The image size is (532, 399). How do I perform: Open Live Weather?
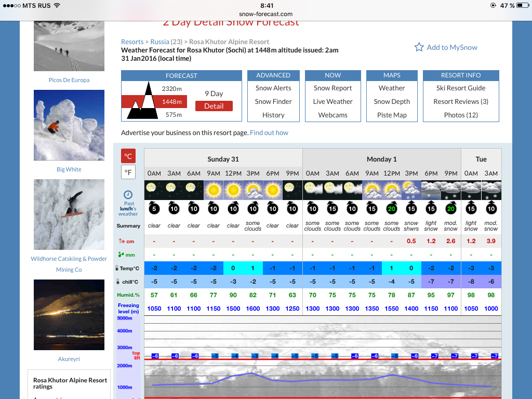click(x=333, y=101)
